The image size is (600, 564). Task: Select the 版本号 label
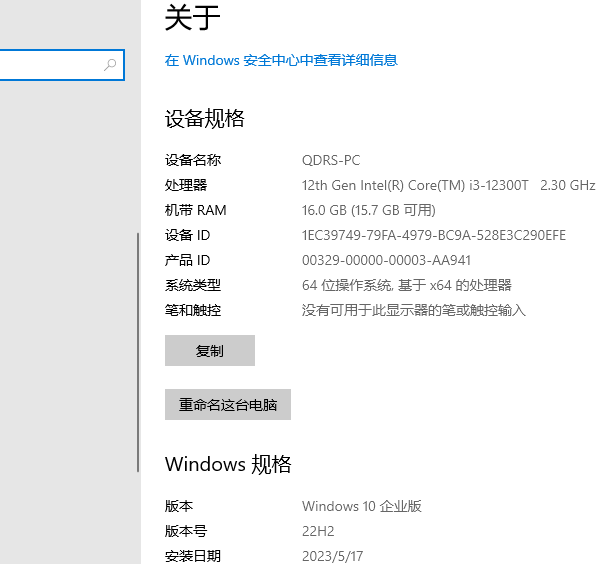tap(186, 531)
